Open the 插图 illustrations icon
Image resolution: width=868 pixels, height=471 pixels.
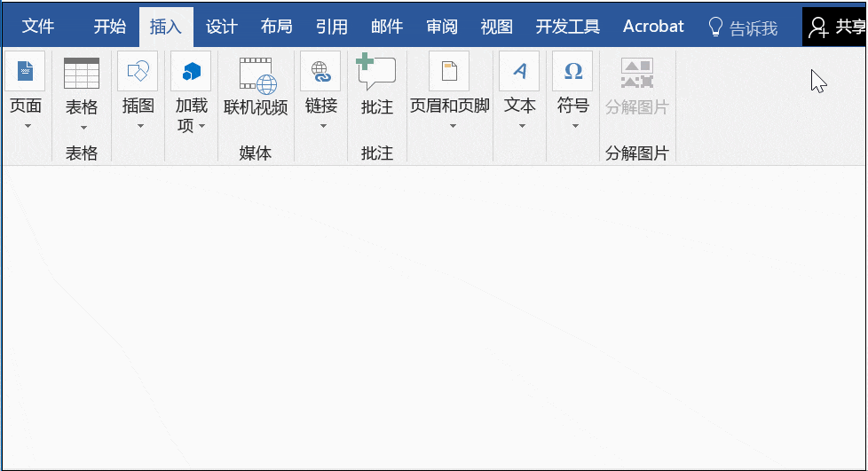138,71
